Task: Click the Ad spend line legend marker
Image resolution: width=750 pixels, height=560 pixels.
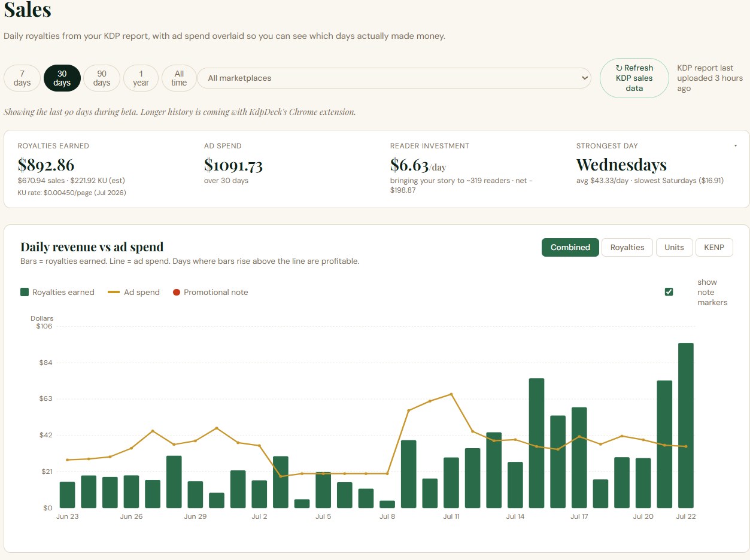Action: click(x=114, y=292)
